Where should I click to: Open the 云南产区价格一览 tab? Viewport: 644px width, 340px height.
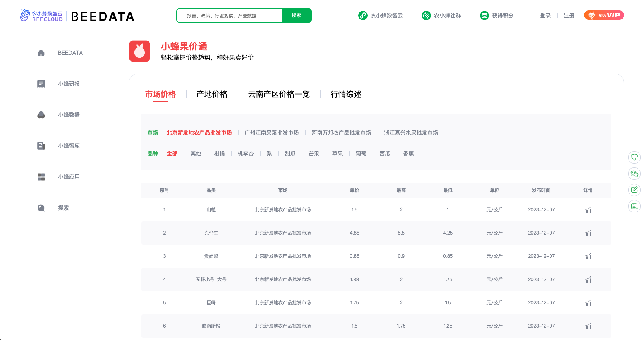(279, 94)
